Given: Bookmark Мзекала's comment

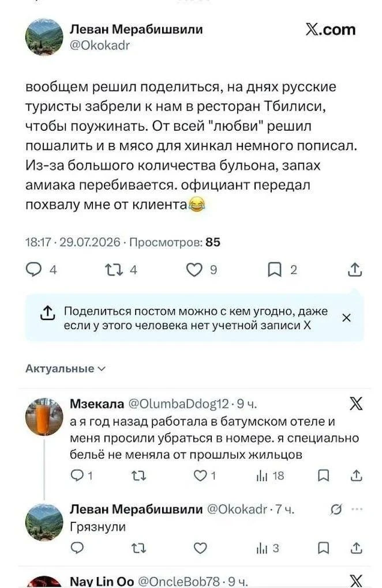Looking at the screenshot, I should [323, 476].
